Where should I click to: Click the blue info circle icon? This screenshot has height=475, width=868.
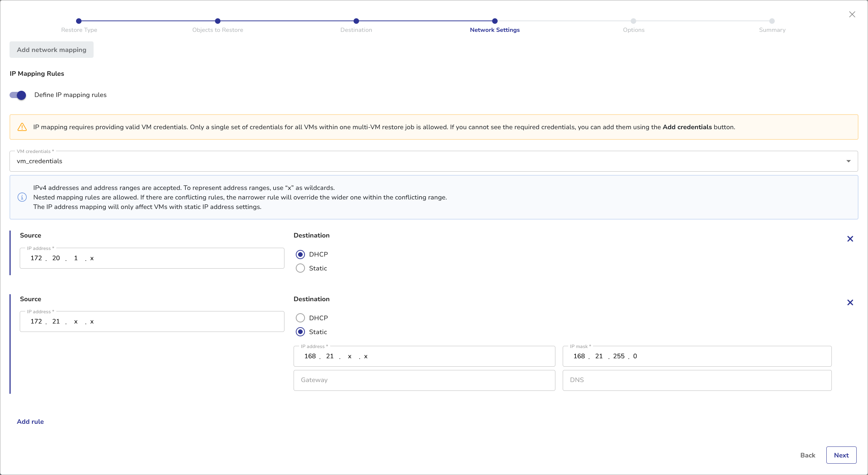point(22,197)
